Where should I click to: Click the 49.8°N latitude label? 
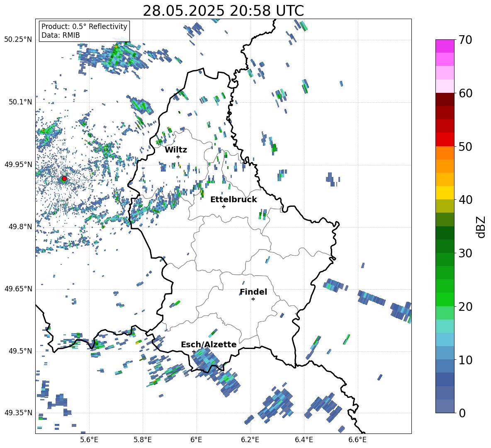coord(20,227)
